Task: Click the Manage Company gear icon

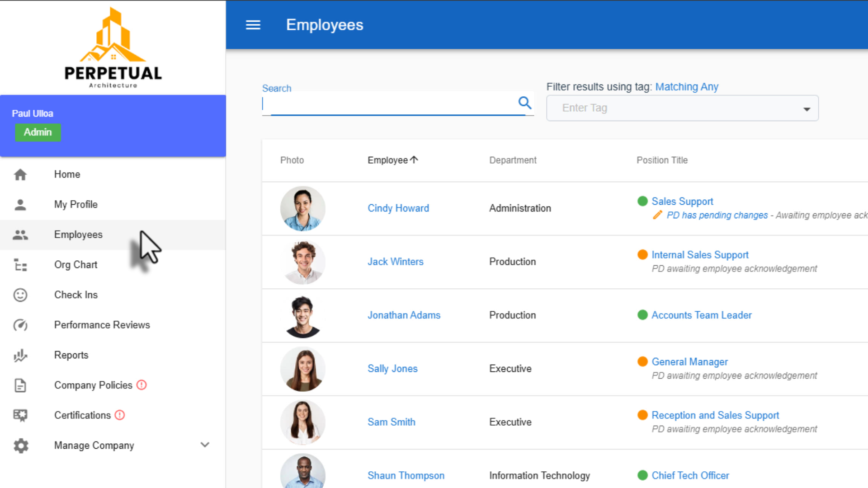Action: [x=21, y=446]
